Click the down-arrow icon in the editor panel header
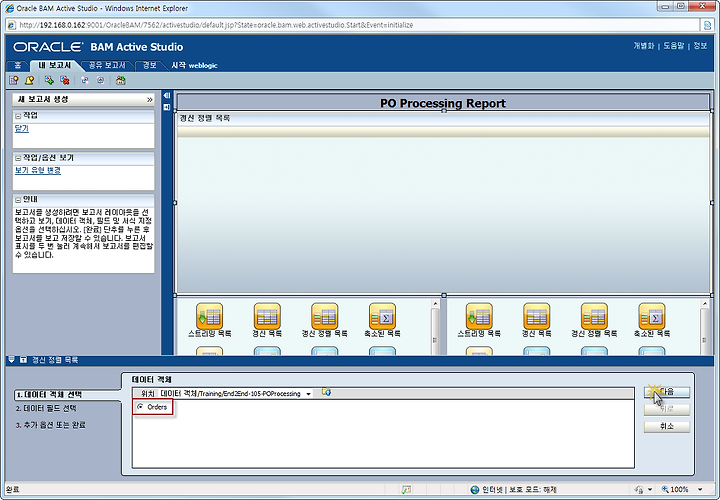 pos(12,360)
